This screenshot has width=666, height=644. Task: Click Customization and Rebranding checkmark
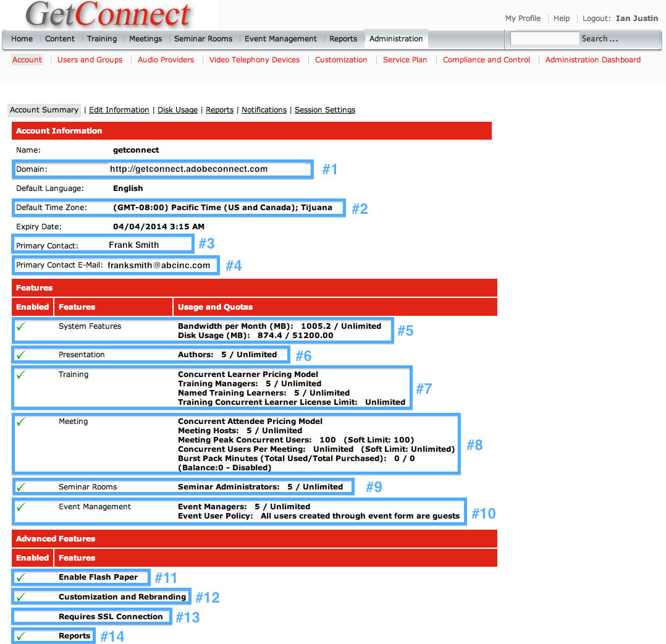(21, 597)
